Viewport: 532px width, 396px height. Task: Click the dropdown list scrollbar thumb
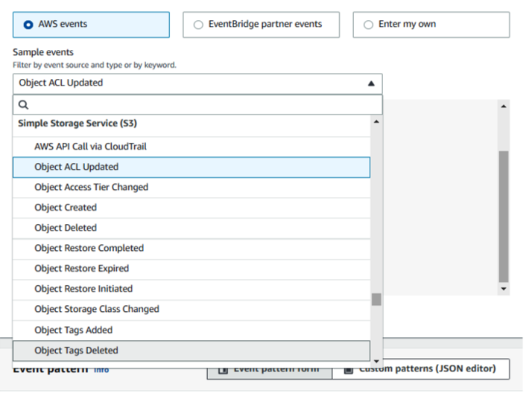376,299
